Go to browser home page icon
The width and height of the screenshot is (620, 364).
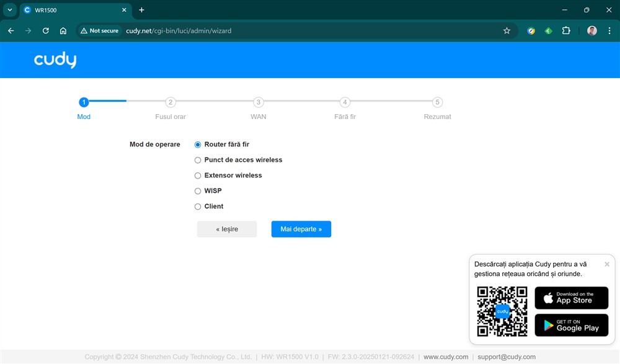point(63,30)
